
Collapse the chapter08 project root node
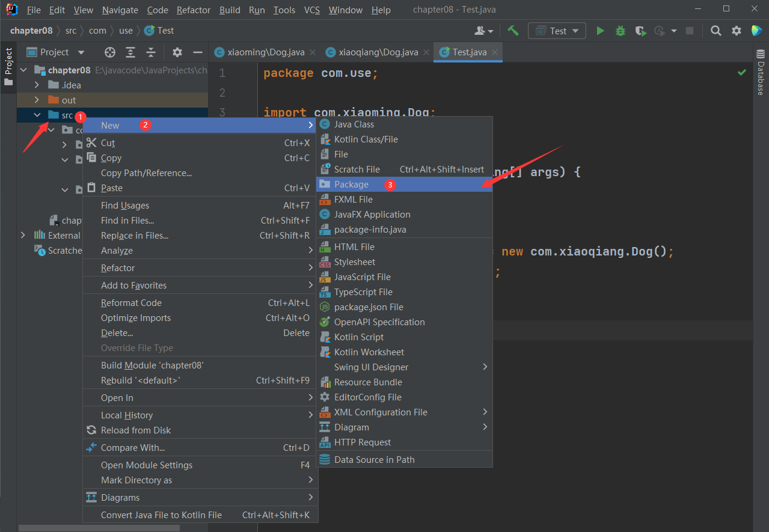tap(24, 70)
